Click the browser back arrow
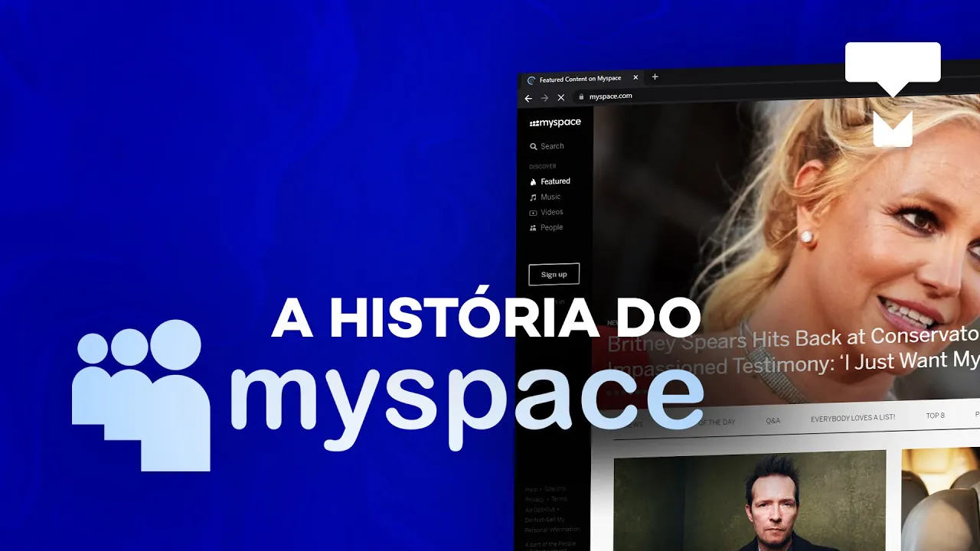 point(528,98)
